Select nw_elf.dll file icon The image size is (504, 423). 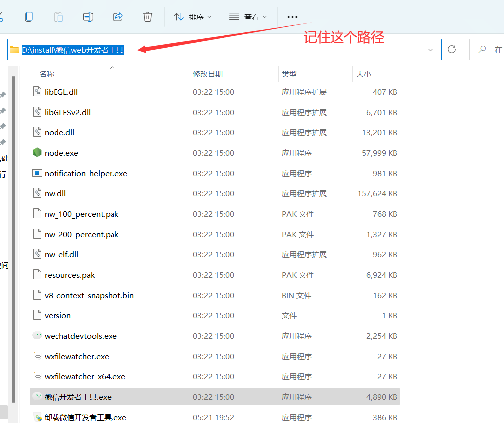click(37, 254)
